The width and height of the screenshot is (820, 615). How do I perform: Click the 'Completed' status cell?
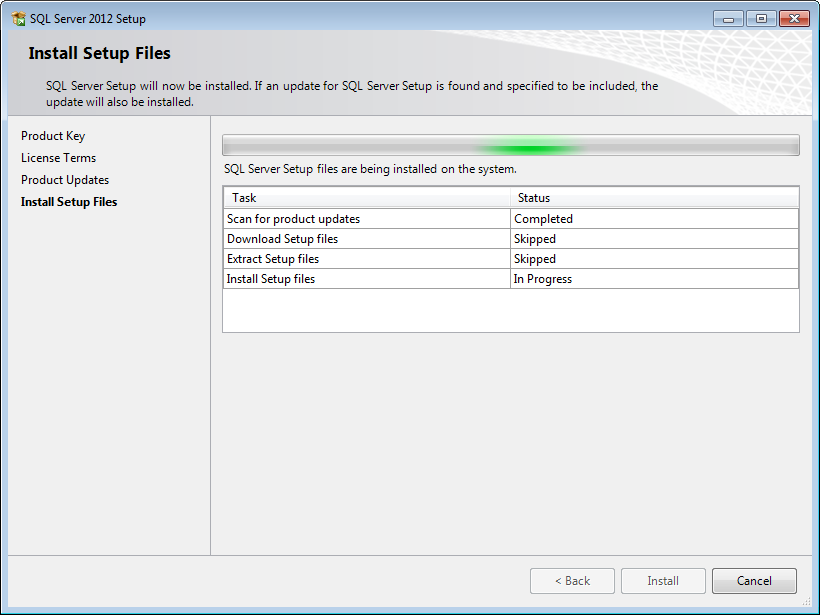tap(655, 219)
